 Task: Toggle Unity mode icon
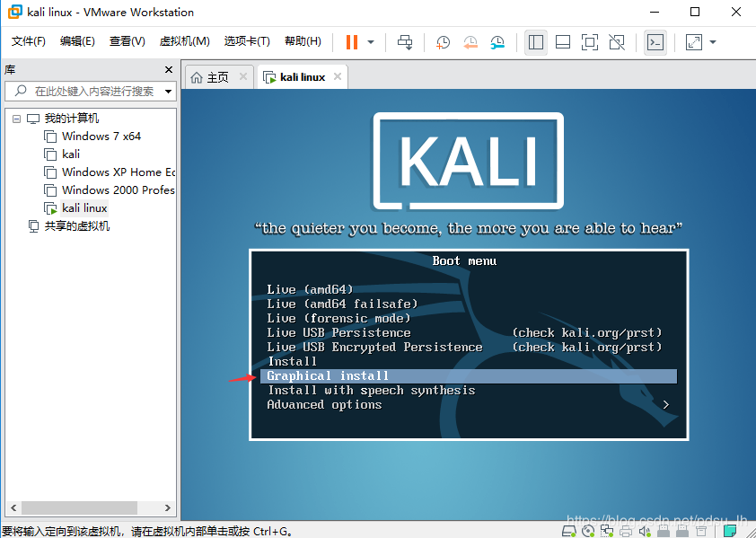point(617,42)
